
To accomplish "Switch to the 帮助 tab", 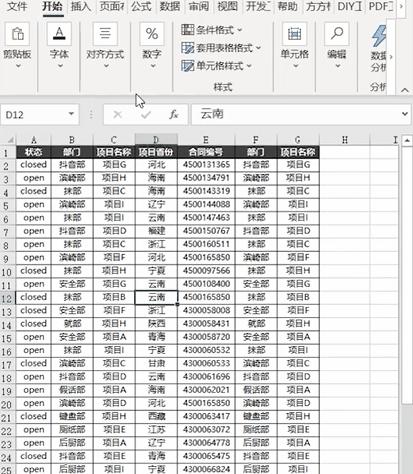I will click(287, 6).
